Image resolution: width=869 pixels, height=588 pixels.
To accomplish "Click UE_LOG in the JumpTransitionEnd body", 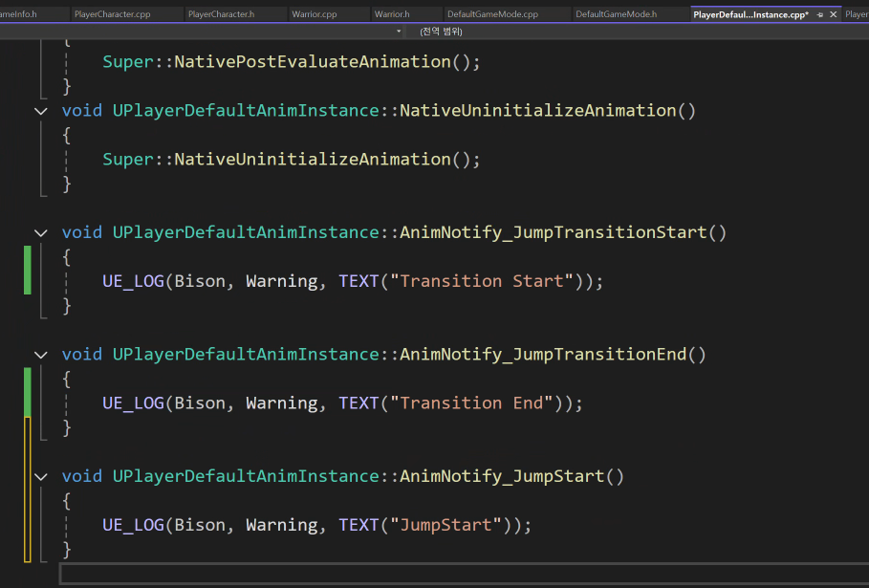I will (x=133, y=403).
